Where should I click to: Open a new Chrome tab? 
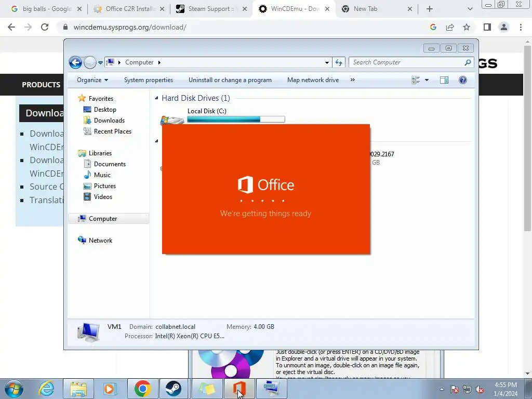[x=430, y=9]
